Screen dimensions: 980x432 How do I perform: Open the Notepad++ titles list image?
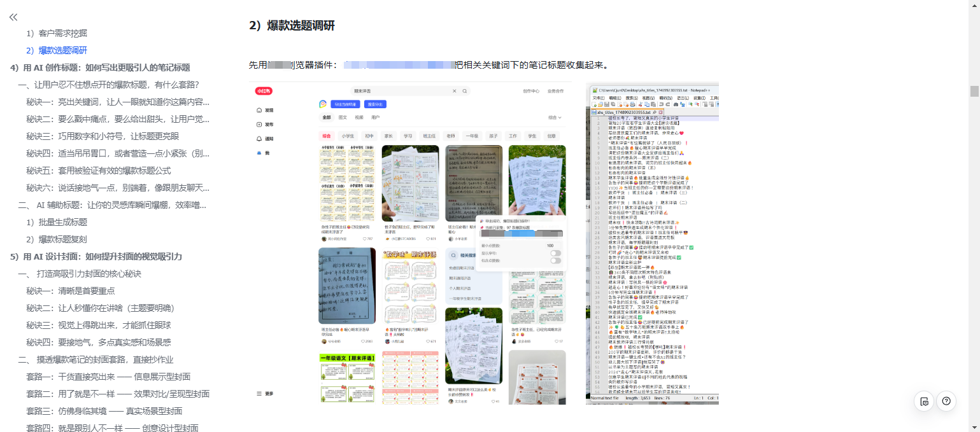pyautogui.click(x=652, y=243)
